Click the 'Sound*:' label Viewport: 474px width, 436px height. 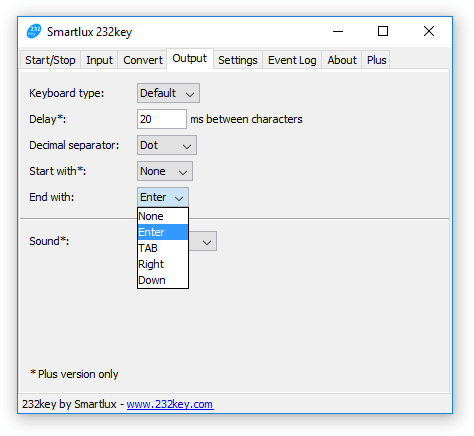tap(49, 241)
